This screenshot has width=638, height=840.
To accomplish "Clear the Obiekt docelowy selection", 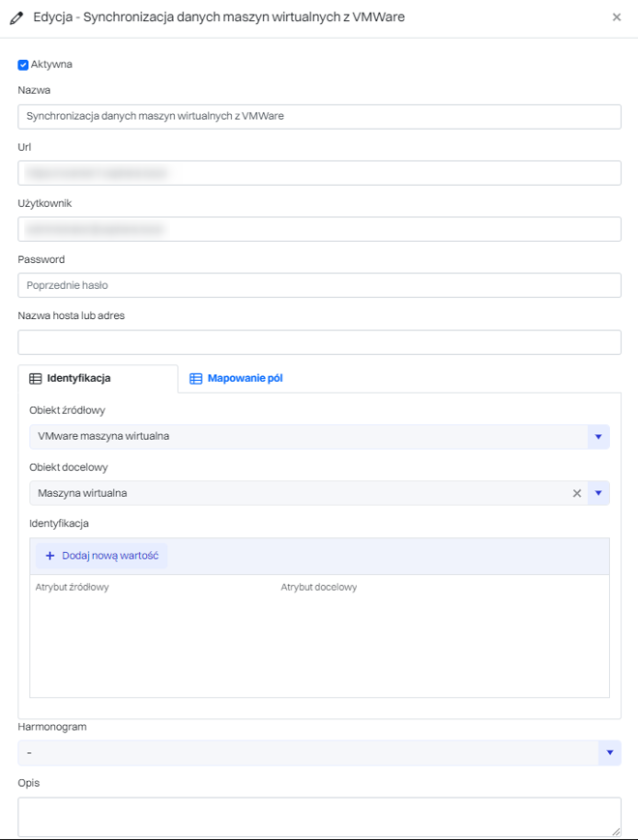I will 577,493.
